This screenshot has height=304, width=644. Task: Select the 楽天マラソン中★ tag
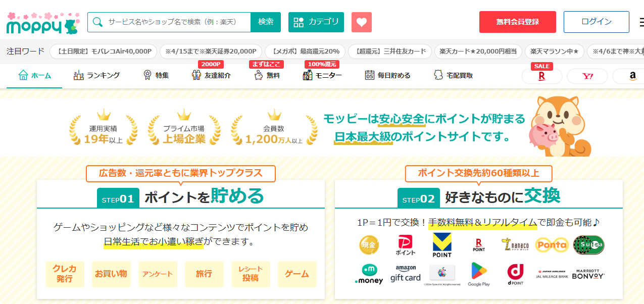click(555, 52)
